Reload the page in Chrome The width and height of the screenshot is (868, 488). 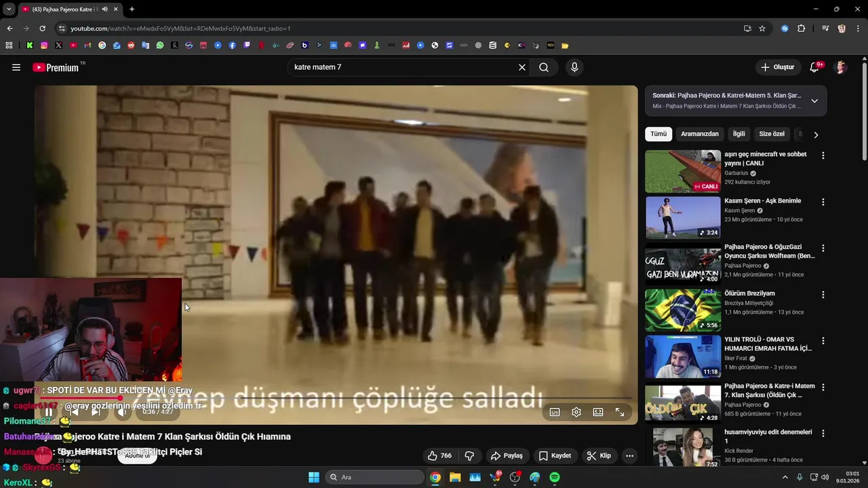tap(42, 28)
